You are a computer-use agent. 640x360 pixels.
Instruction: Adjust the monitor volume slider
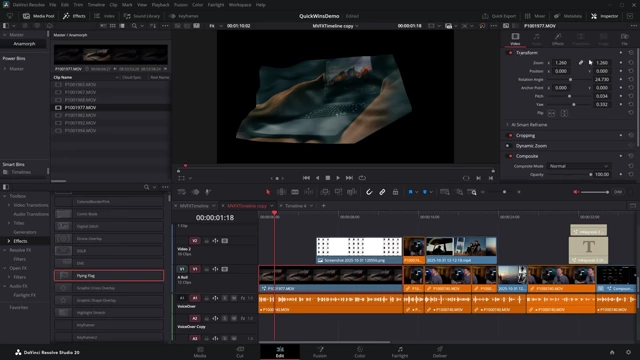[595, 192]
